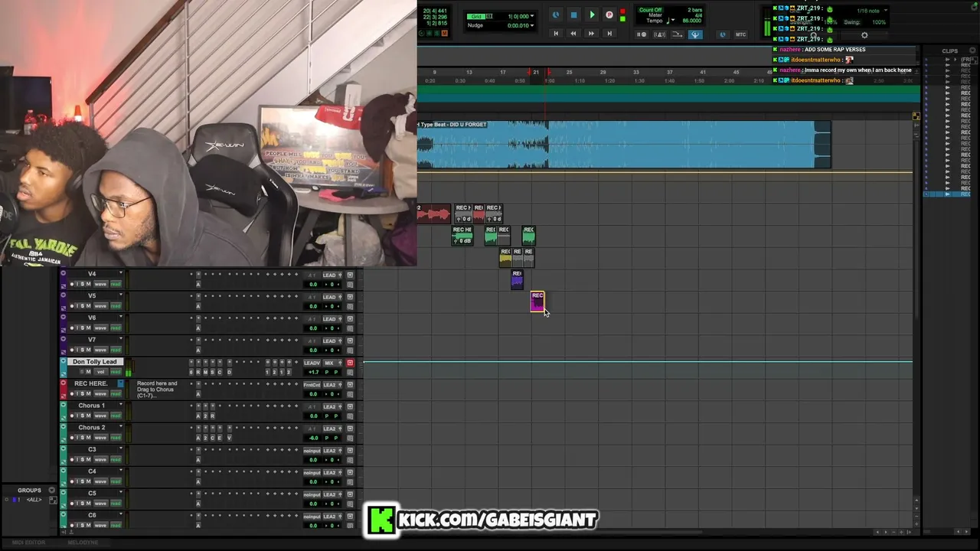This screenshot has width=980, height=551.
Task: Select the Don Tolly Lead track name
Action: 95,361
